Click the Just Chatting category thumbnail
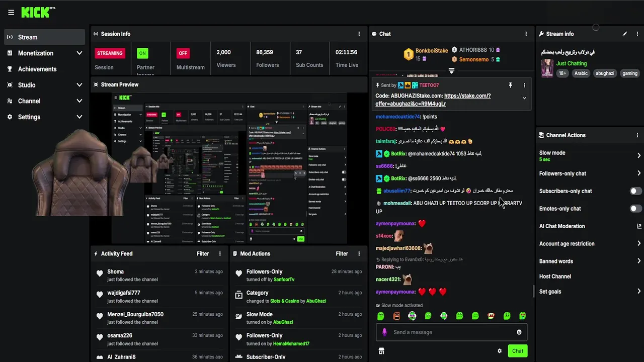644x362 pixels. pos(547,68)
